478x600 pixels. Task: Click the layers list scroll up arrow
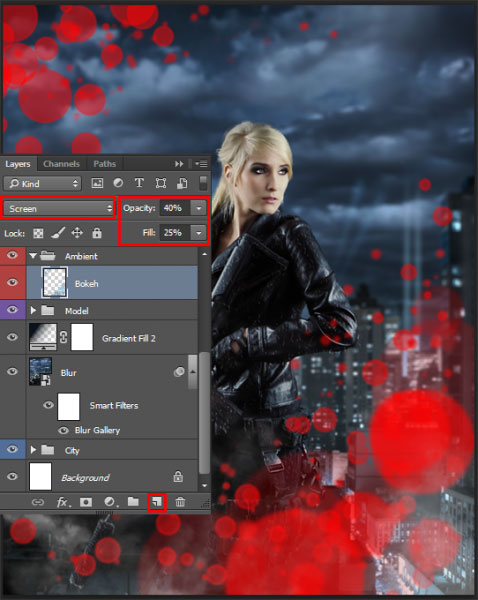204,254
